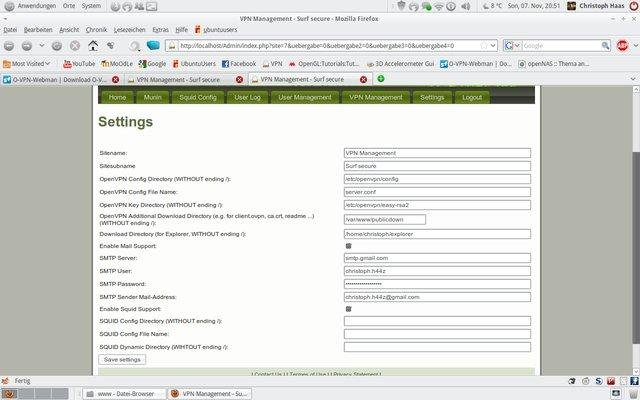
Task: Click the OpenVPN Key Directory input field
Action: (437, 205)
